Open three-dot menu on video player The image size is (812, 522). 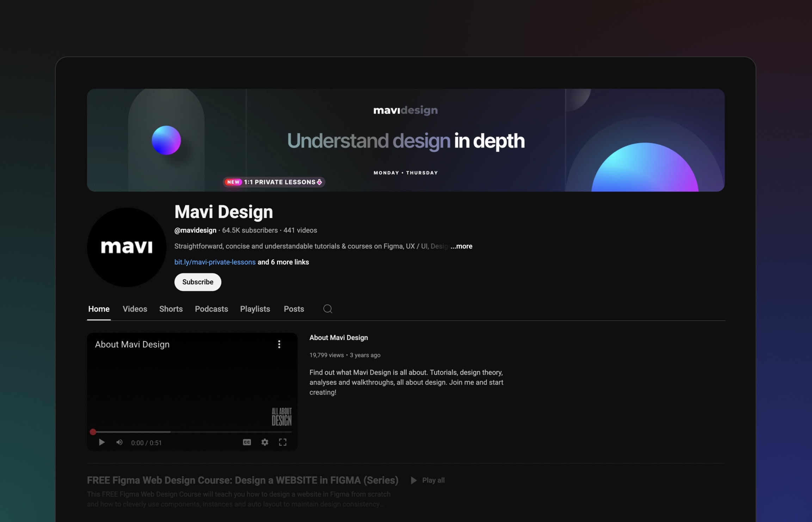(279, 344)
